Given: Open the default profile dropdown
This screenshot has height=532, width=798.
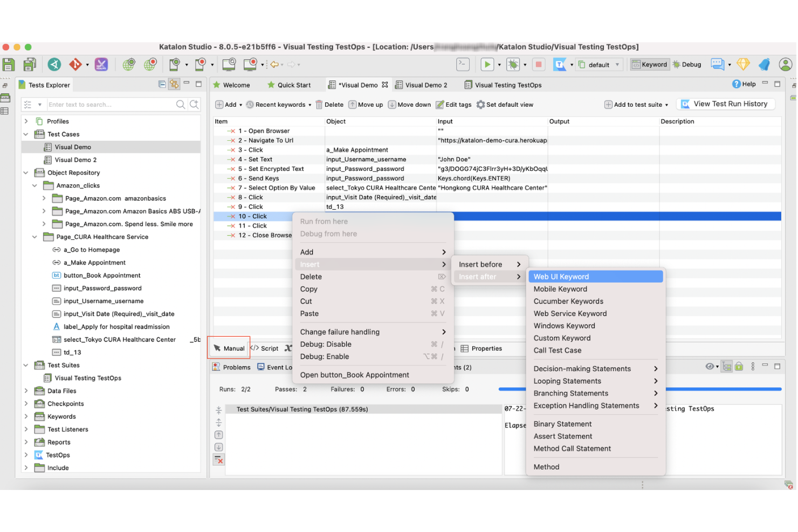Looking at the screenshot, I should [x=618, y=64].
